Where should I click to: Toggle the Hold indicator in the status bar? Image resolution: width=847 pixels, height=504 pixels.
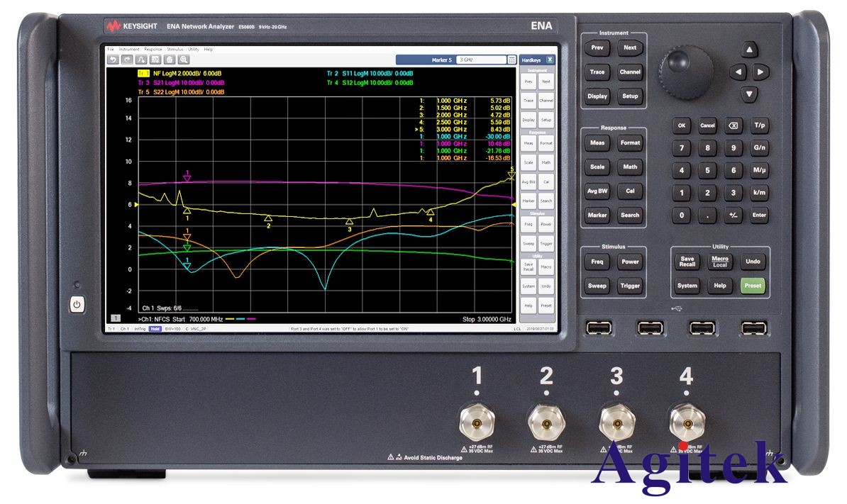click(154, 330)
